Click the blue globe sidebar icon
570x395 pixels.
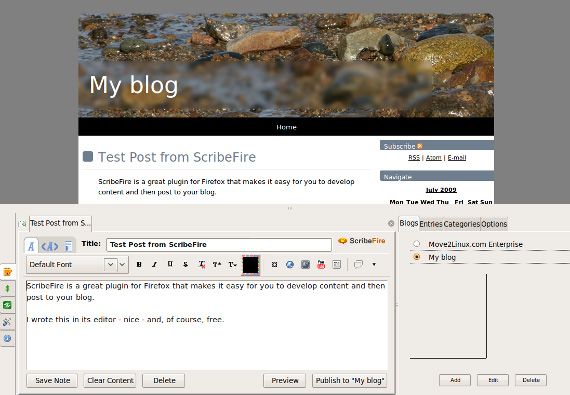pos(7,339)
